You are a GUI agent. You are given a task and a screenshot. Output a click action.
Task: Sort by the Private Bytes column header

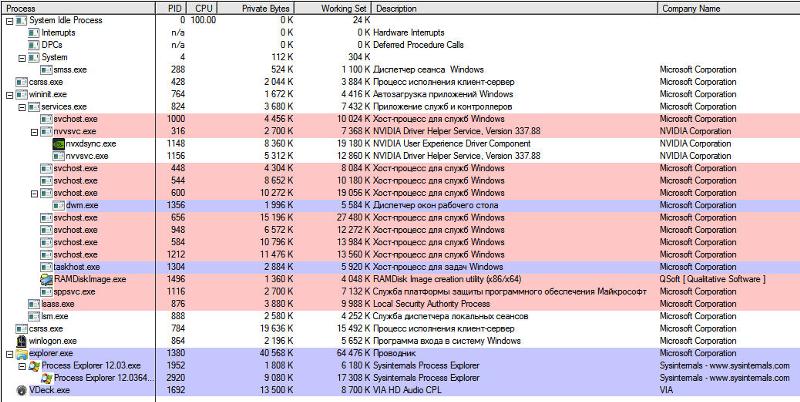pos(257,8)
